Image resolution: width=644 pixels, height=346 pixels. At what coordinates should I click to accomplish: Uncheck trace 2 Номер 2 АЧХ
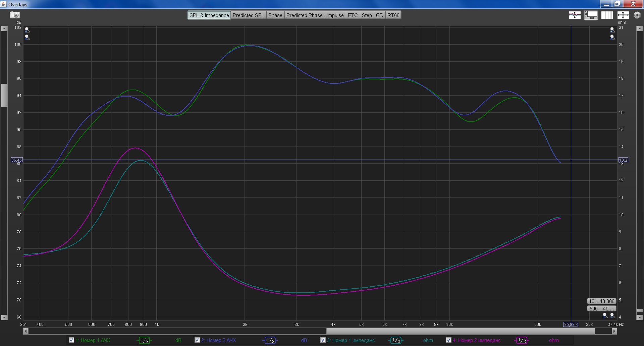197,340
